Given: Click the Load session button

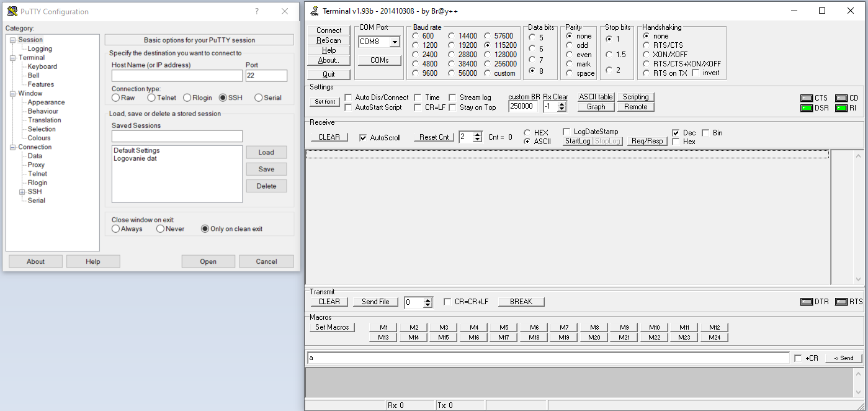Looking at the screenshot, I should pos(266,152).
